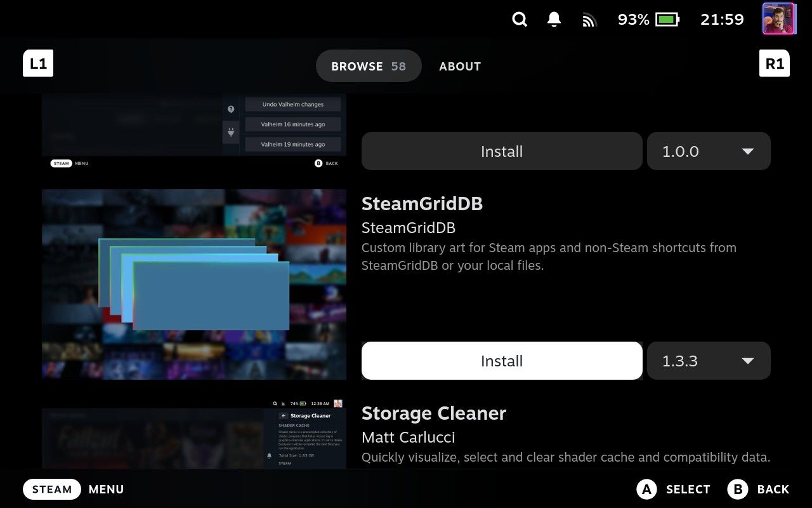Install the SteamGridDB plugin
The height and width of the screenshot is (508, 812).
click(x=502, y=361)
